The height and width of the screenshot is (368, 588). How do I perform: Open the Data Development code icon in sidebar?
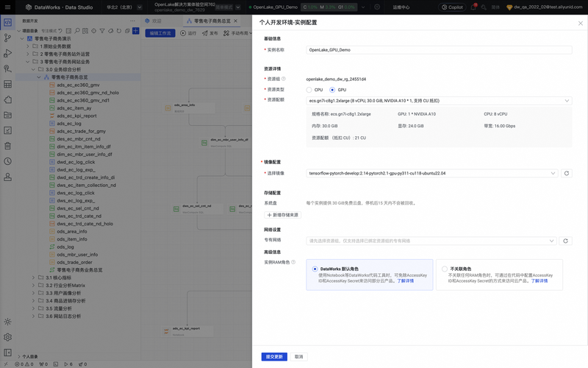(x=7, y=23)
